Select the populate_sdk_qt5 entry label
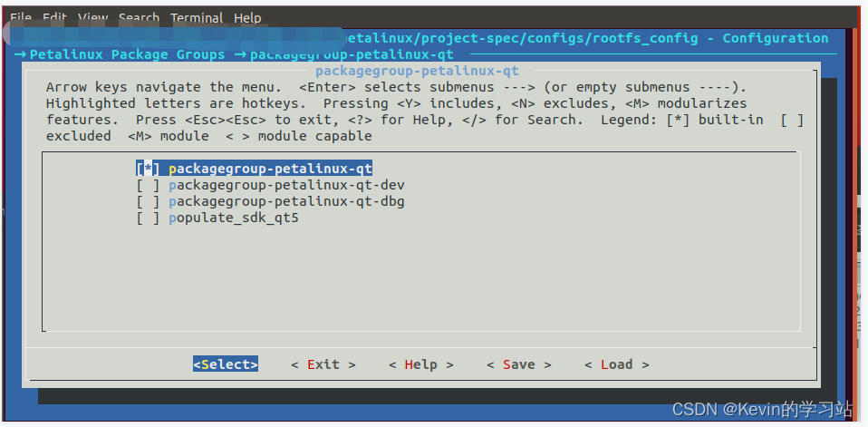The image size is (868, 427). click(x=234, y=218)
